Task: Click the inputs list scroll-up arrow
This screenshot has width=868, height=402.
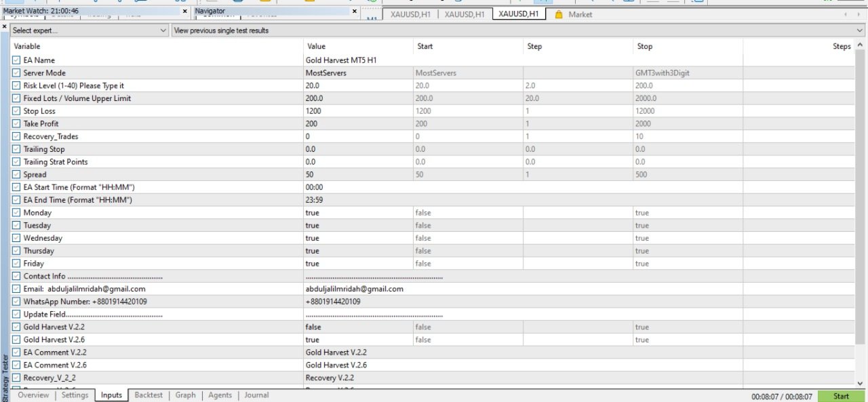Action: tap(861, 45)
